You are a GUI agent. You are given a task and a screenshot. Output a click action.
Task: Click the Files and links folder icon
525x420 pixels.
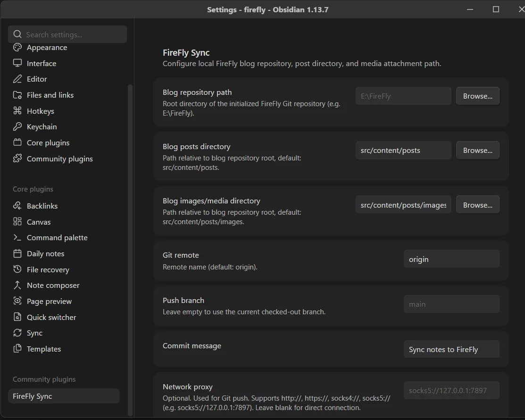click(x=17, y=95)
